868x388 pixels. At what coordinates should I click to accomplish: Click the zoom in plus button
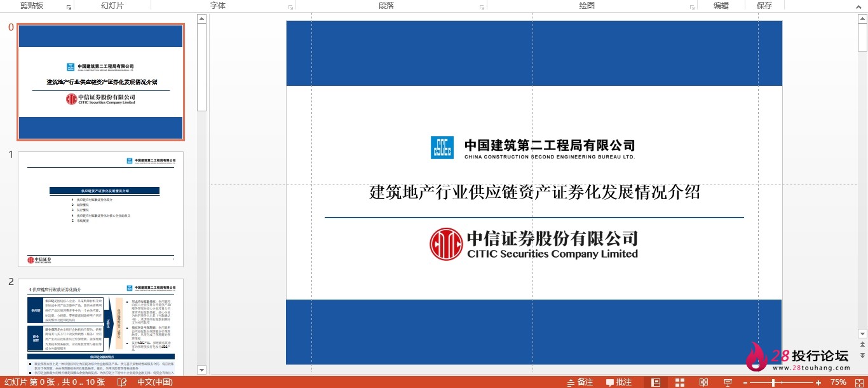pos(819,382)
